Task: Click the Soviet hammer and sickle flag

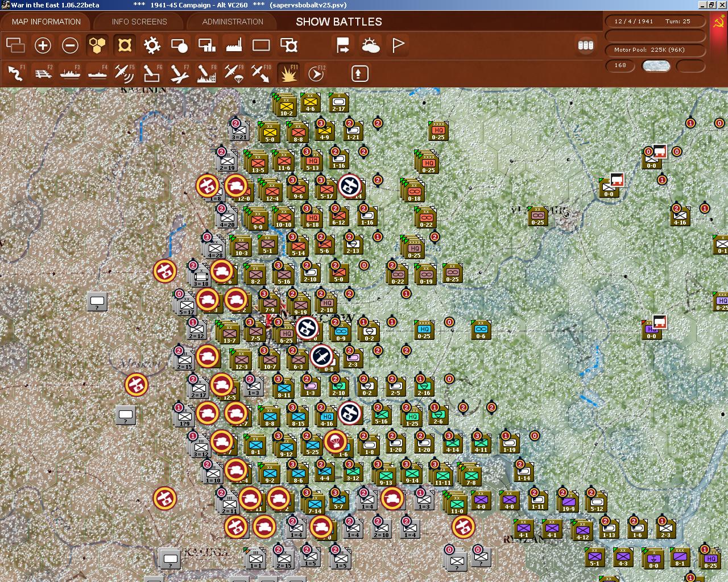Action: pyautogui.click(x=719, y=23)
